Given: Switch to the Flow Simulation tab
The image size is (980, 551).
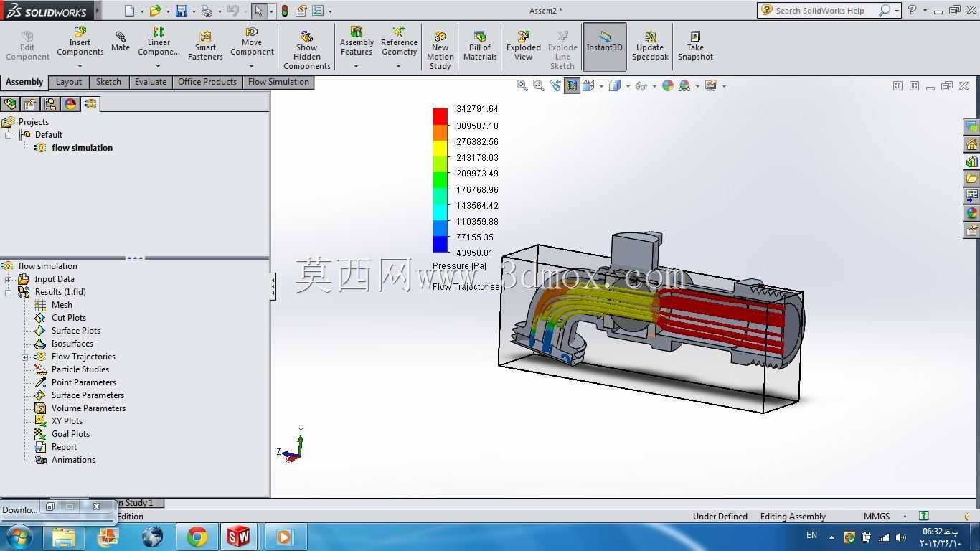Looking at the screenshot, I should point(278,82).
